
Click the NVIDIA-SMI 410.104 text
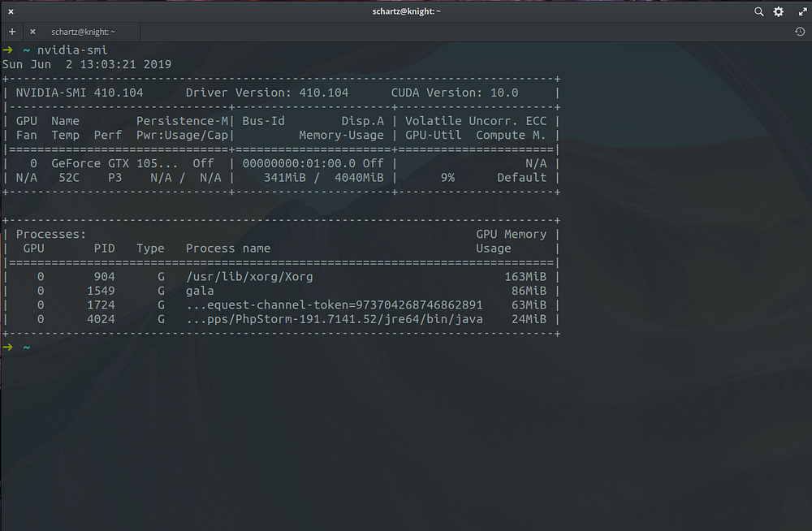(80, 93)
